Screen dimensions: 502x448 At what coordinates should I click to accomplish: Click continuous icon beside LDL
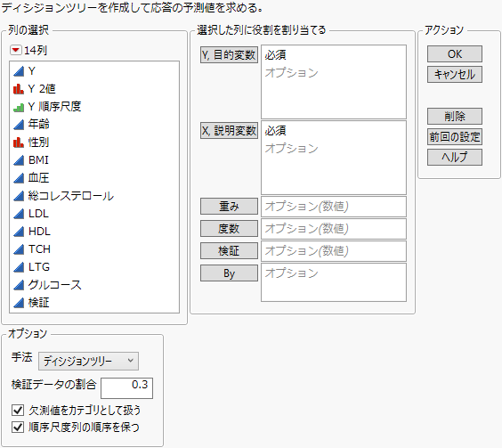19,214
